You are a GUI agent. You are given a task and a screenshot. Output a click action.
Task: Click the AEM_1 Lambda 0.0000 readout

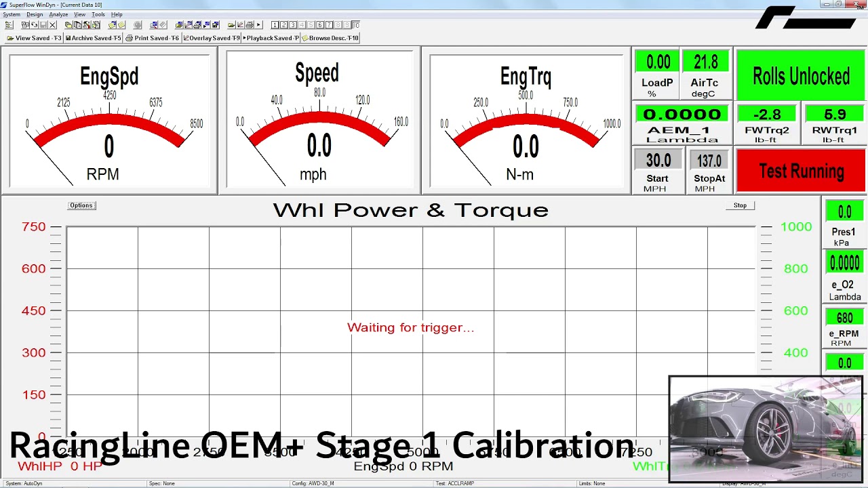tap(682, 124)
